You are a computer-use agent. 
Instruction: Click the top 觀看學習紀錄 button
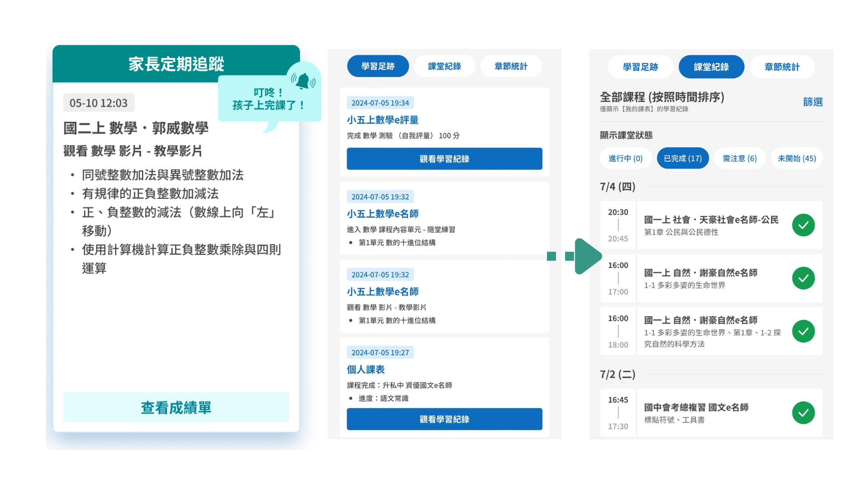(x=444, y=159)
